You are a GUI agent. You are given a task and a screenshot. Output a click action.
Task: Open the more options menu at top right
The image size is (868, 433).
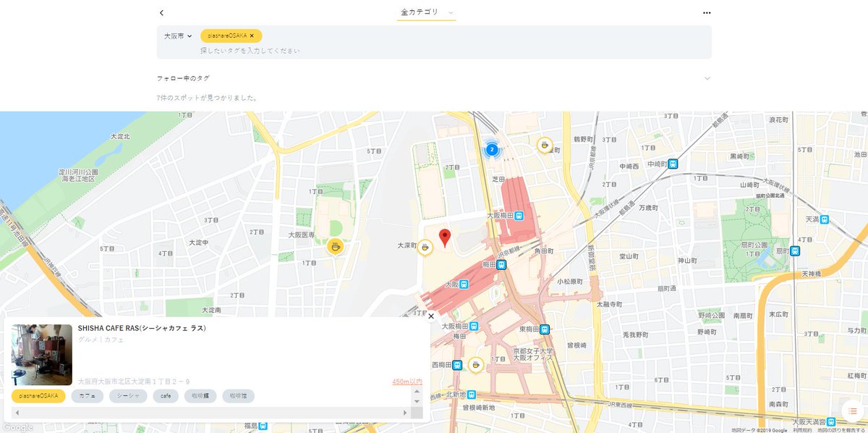tap(705, 12)
